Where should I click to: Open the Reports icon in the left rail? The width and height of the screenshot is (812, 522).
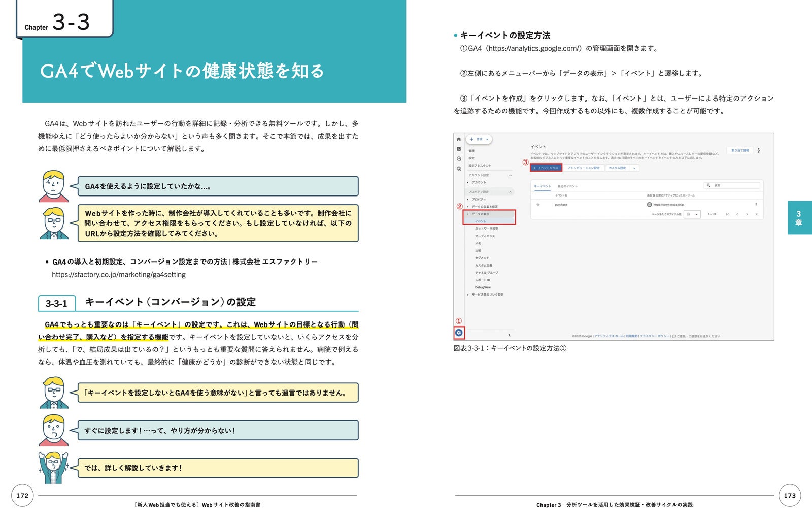[459, 149]
